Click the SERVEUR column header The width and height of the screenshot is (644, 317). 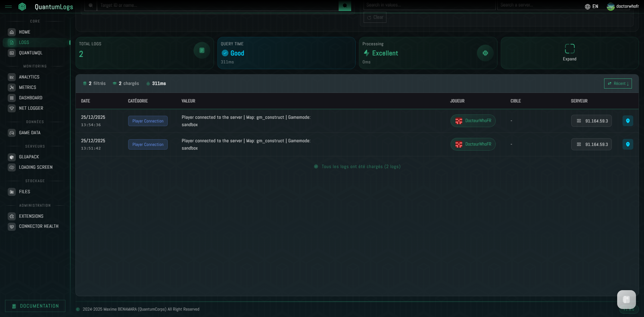coord(579,101)
